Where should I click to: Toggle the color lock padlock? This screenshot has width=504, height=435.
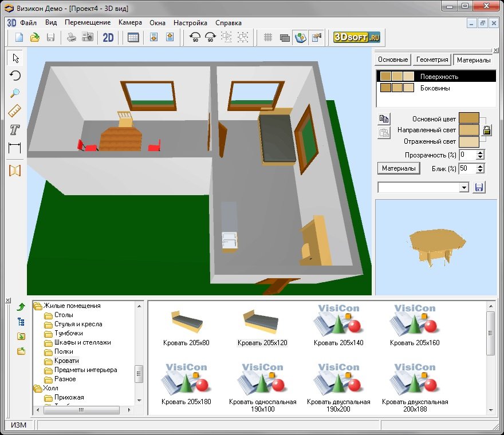click(x=486, y=130)
